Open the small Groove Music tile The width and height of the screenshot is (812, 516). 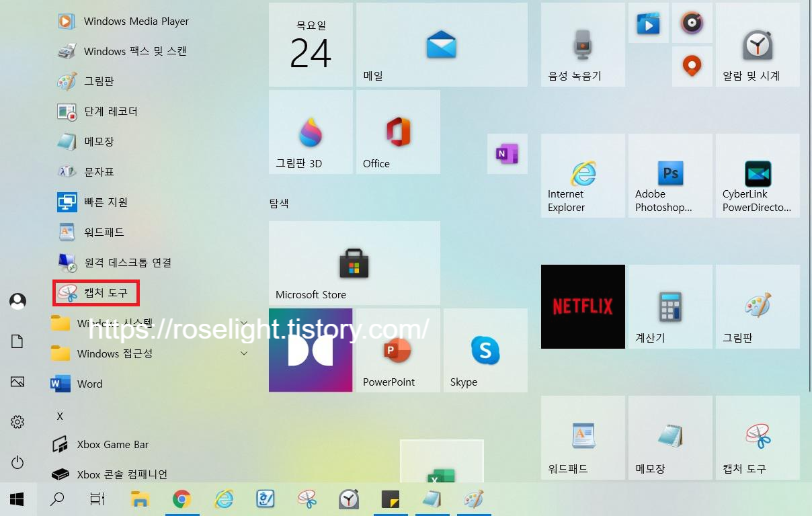(x=692, y=23)
